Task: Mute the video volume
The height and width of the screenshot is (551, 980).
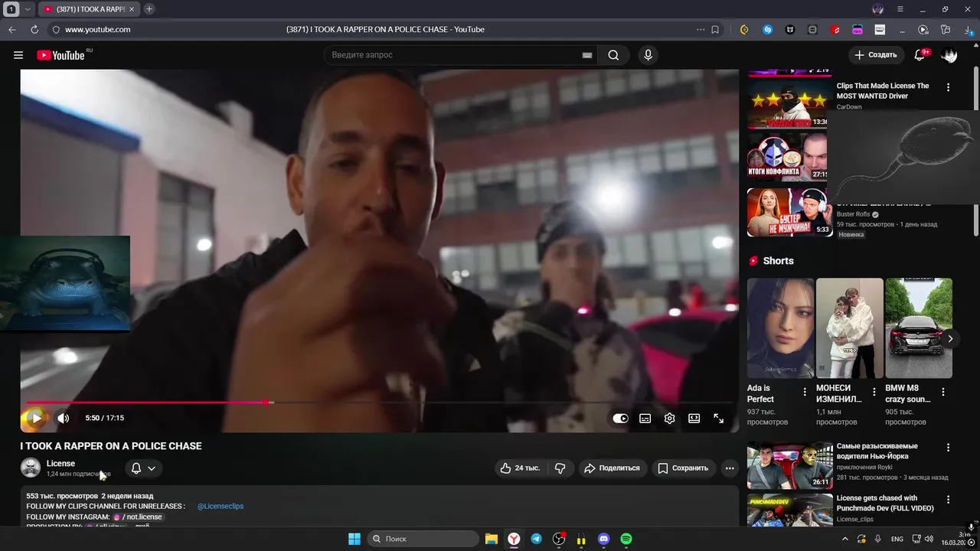Action: pos(64,418)
